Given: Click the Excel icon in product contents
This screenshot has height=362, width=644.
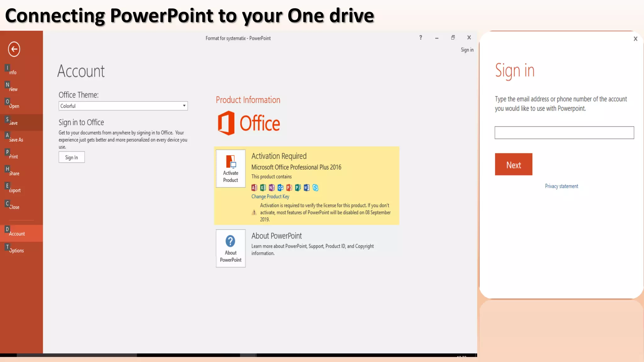Looking at the screenshot, I should pyautogui.click(x=263, y=188).
